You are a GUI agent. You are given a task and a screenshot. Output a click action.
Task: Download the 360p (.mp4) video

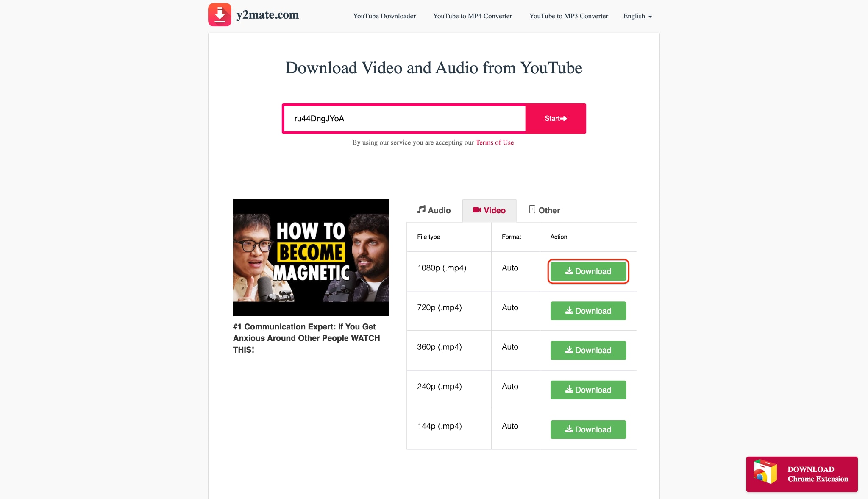click(588, 350)
